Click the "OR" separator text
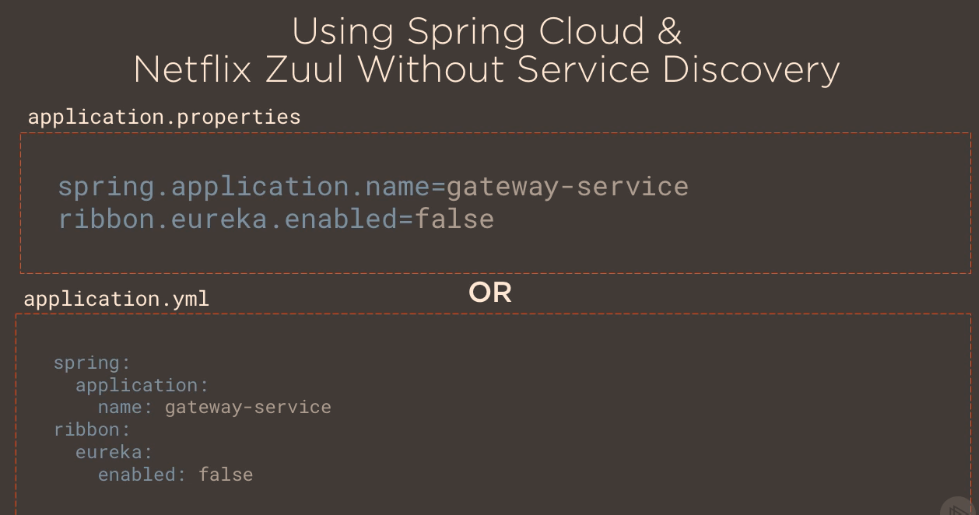979x515 pixels. point(490,293)
